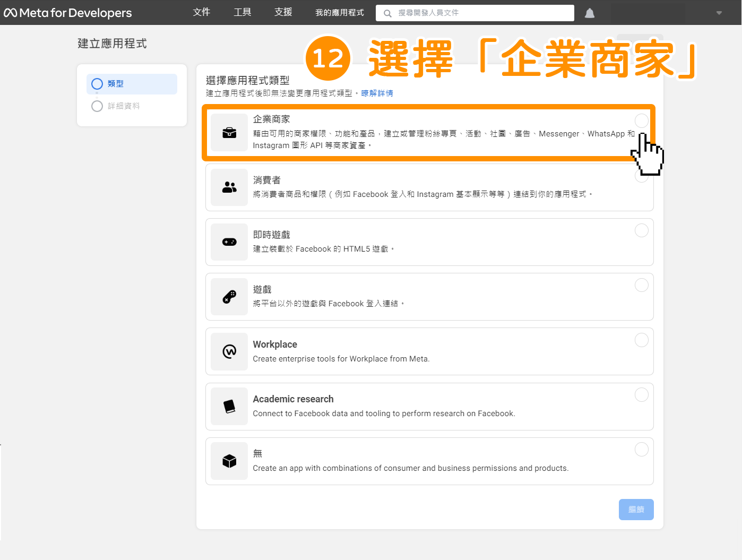Click the controller icon for 遊戲
Viewport: 742px width, 560px height.
click(x=229, y=297)
